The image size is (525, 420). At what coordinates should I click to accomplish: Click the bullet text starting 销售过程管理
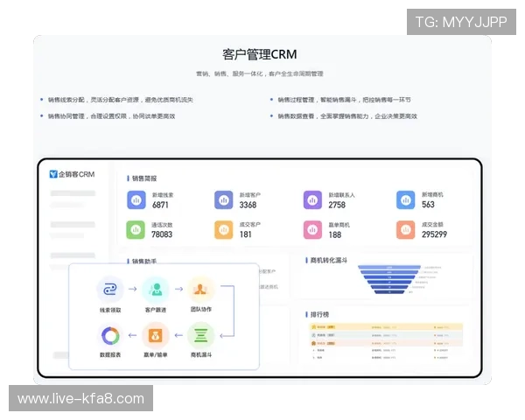pos(344,100)
